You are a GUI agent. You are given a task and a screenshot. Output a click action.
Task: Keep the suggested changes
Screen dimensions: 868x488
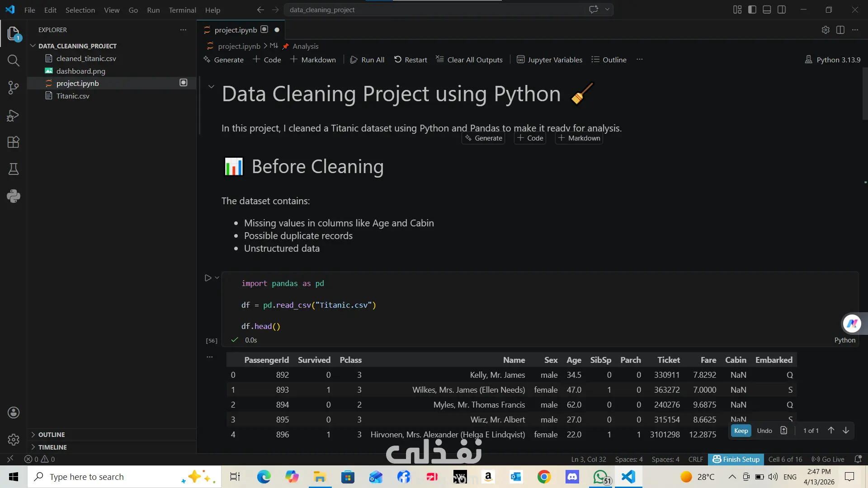click(x=741, y=431)
